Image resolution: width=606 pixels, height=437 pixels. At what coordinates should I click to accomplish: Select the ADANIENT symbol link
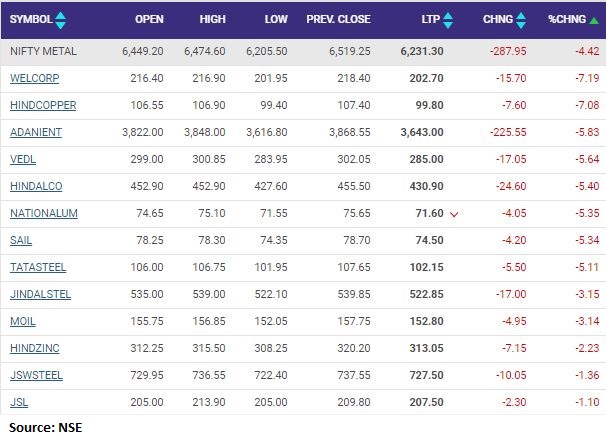tap(36, 132)
